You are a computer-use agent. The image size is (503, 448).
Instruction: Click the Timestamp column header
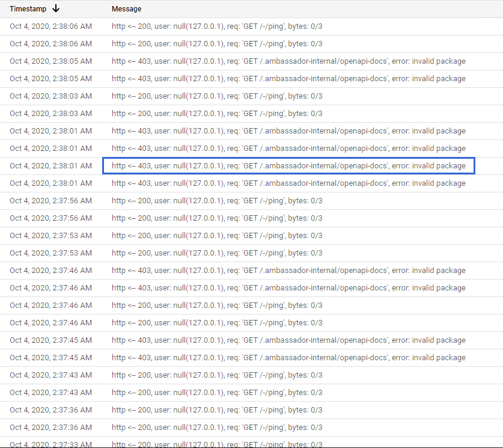click(x=28, y=8)
